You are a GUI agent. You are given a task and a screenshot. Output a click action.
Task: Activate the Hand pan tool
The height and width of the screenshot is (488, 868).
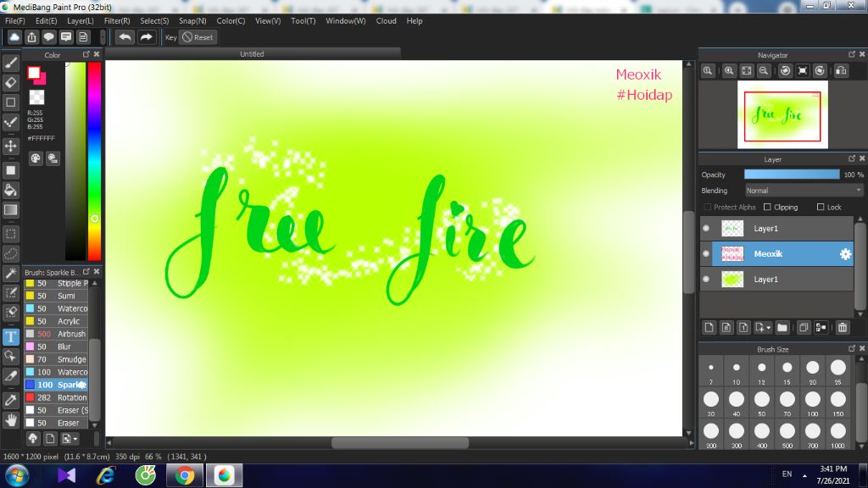click(10, 420)
